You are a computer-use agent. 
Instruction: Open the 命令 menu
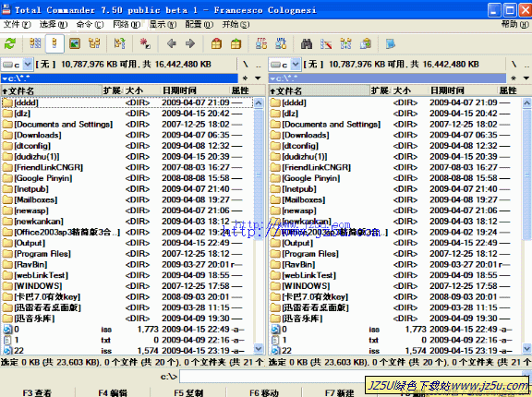coord(90,24)
